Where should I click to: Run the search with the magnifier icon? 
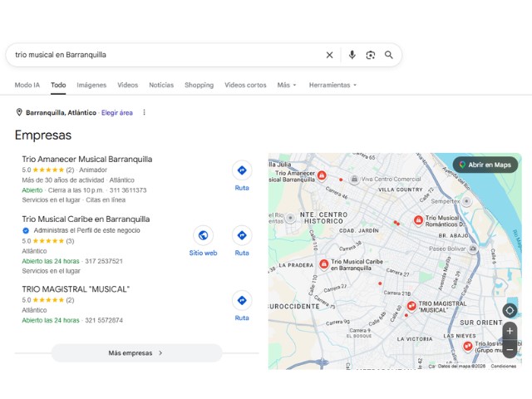(x=389, y=55)
